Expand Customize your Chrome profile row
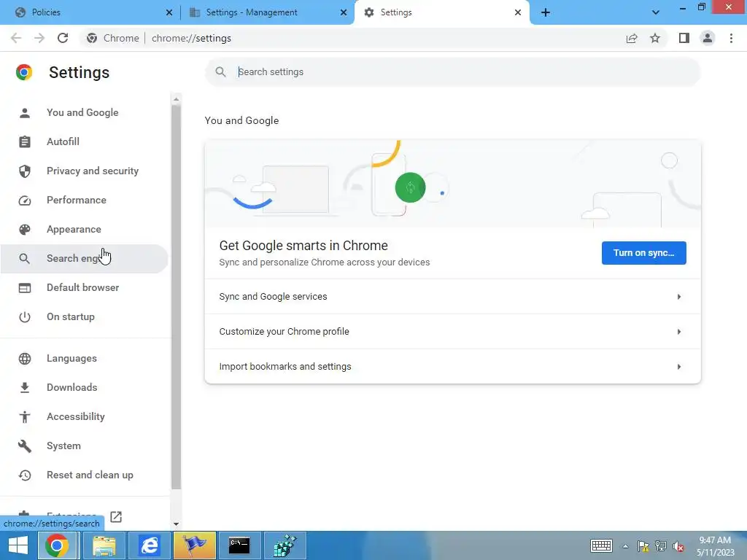The image size is (747, 560). 452,332
